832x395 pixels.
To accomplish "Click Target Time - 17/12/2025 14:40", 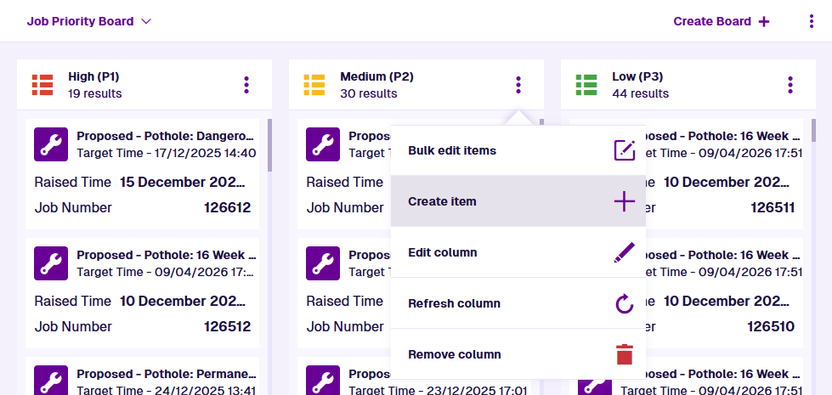I will tap(166, 153).
